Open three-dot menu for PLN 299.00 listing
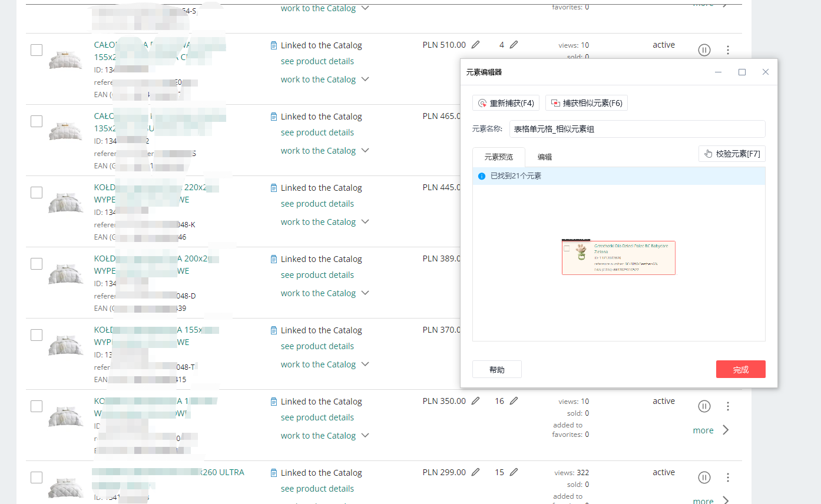821x504 pixels. click(728, 478)
